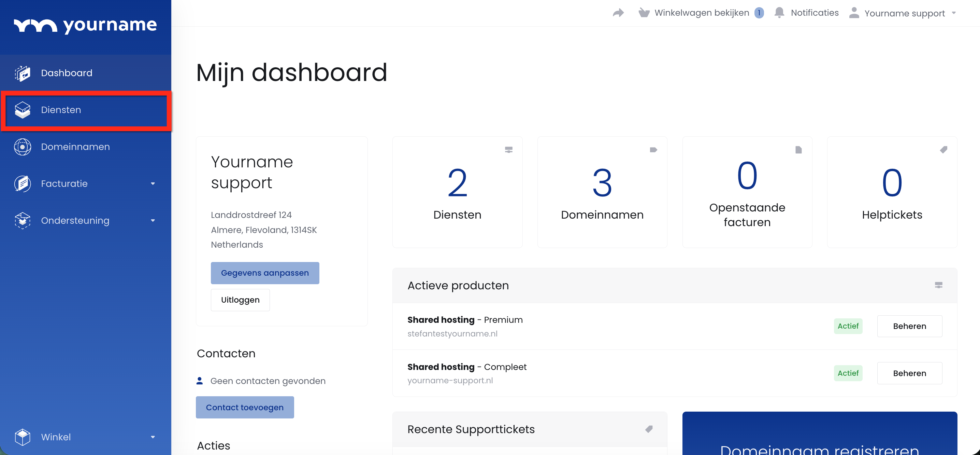Viewport: 980px width, 455px height.
Task: Click the Domeinnamen globe icon
Action: pyautogui.click(x=23, y=147)
